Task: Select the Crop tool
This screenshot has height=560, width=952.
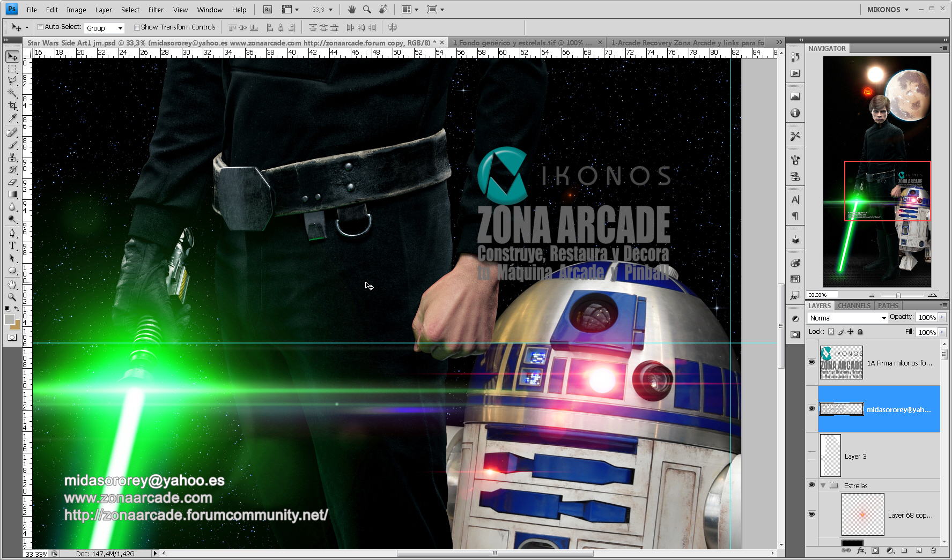Action: click(12, 106)
